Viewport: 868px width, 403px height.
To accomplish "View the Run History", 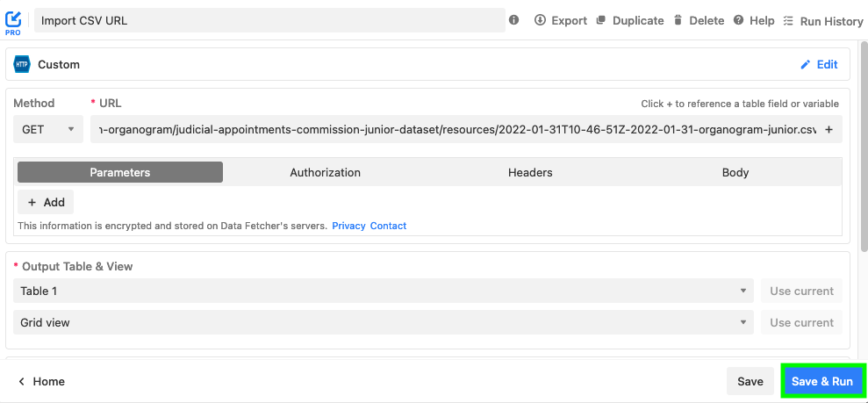I will point(822,21).
